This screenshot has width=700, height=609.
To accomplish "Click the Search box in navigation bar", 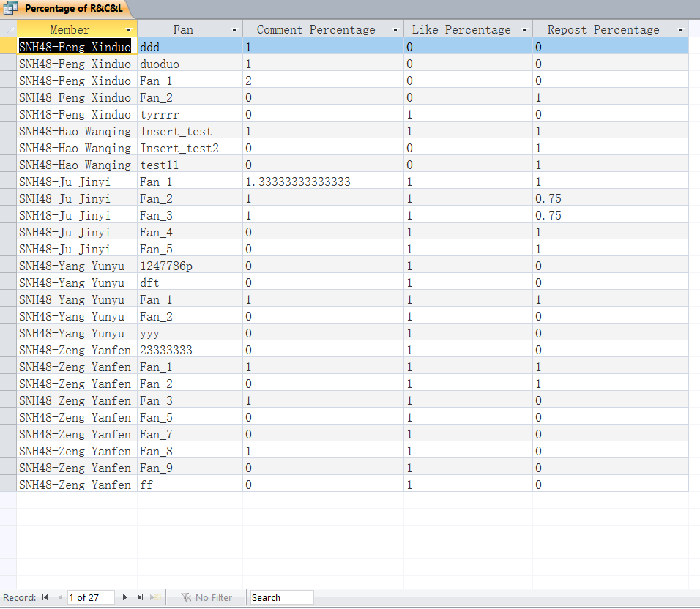I will point(280,597).
